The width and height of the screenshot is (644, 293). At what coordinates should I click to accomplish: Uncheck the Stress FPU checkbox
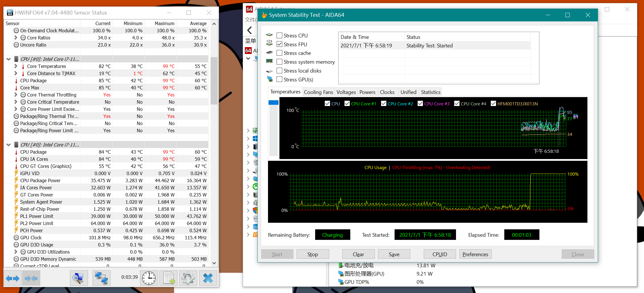coord(279,44)
